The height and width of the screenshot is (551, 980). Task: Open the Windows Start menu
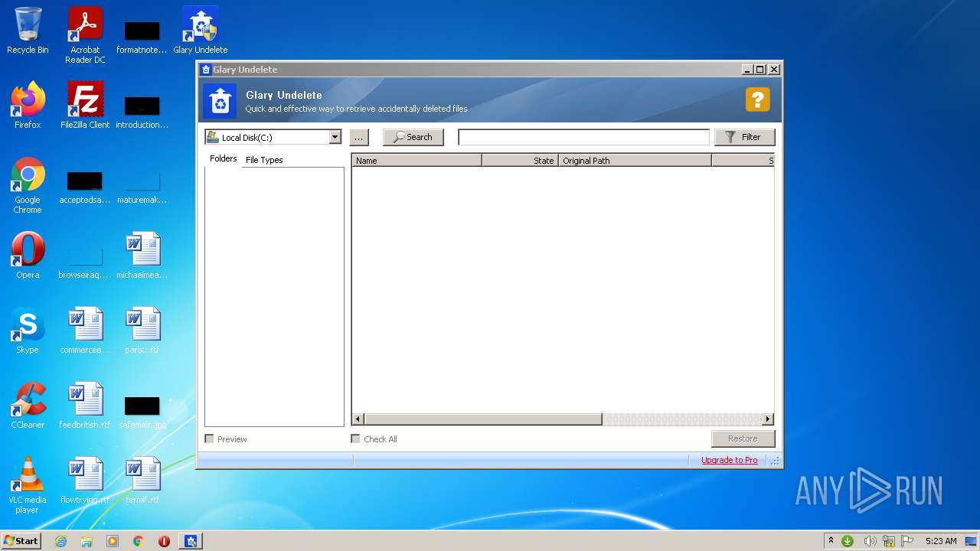(x=21, y=540)
